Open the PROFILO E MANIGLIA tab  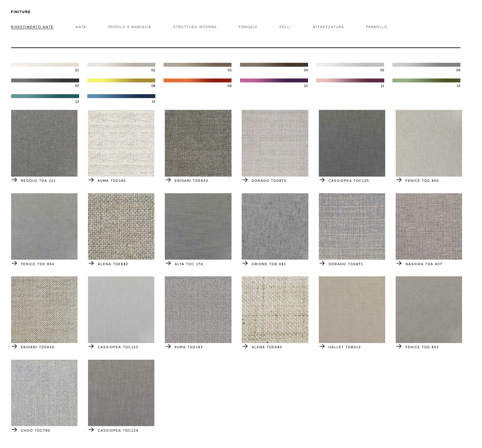pyautogui.click(x=129, y=27)
